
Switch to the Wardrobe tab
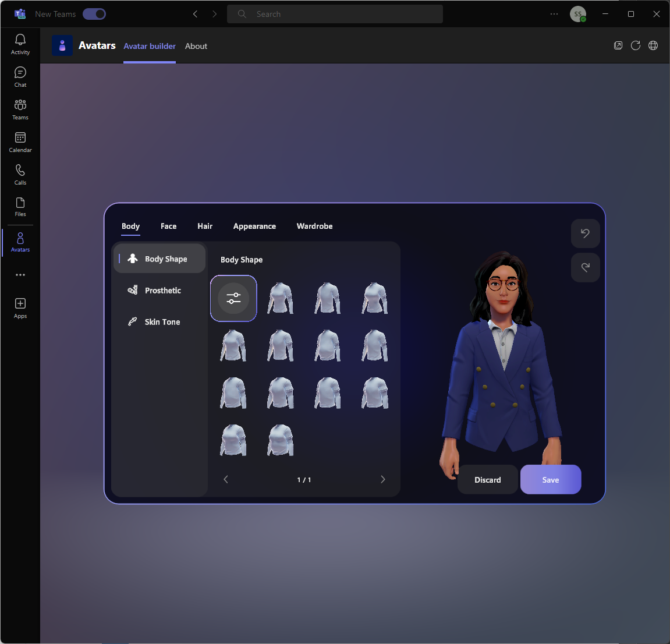click(x=314, y=226)
